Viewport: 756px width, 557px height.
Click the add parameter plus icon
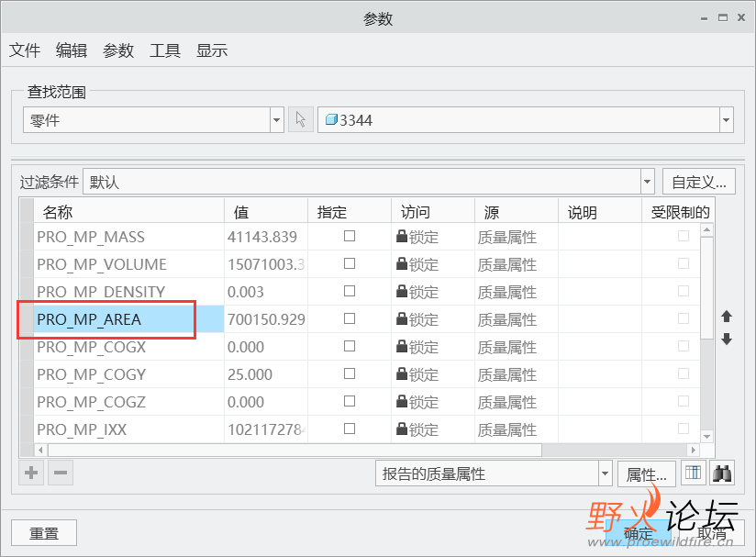pyautogui.click(x=31, y=473)
